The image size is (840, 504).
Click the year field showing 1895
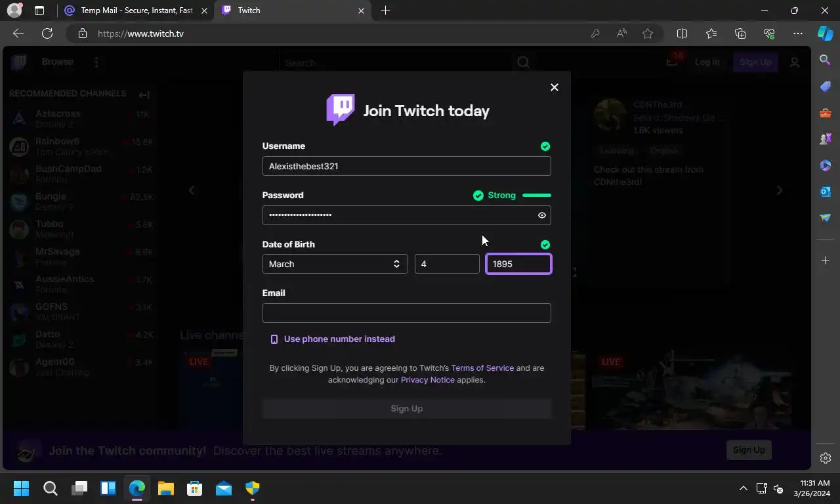click(518, 264)
